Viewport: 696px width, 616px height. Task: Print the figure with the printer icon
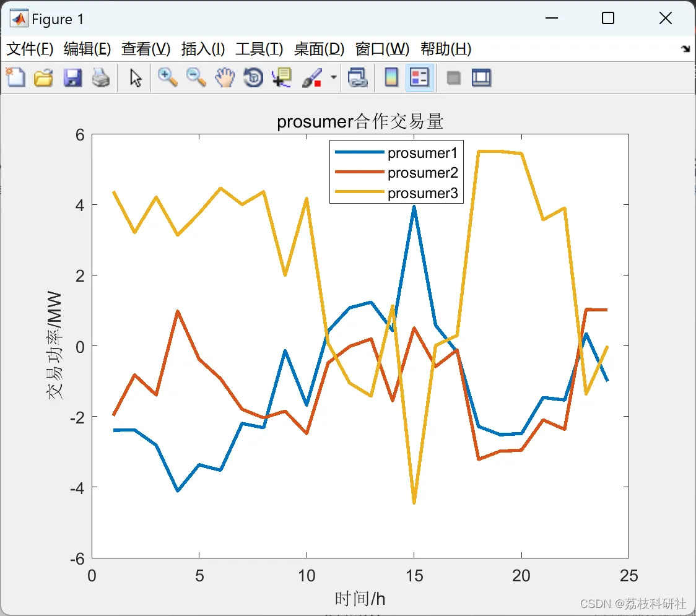tap(101, 77)
